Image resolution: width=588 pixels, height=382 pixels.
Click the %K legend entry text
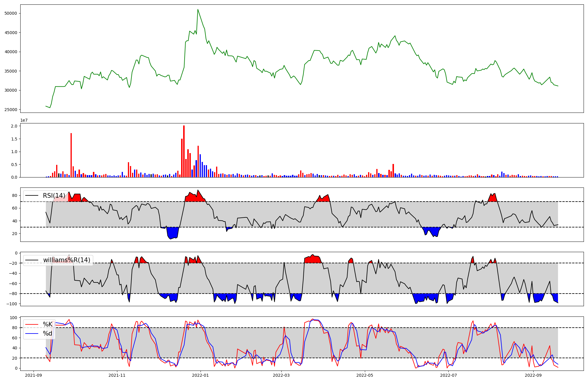click(x=48, y=324)
